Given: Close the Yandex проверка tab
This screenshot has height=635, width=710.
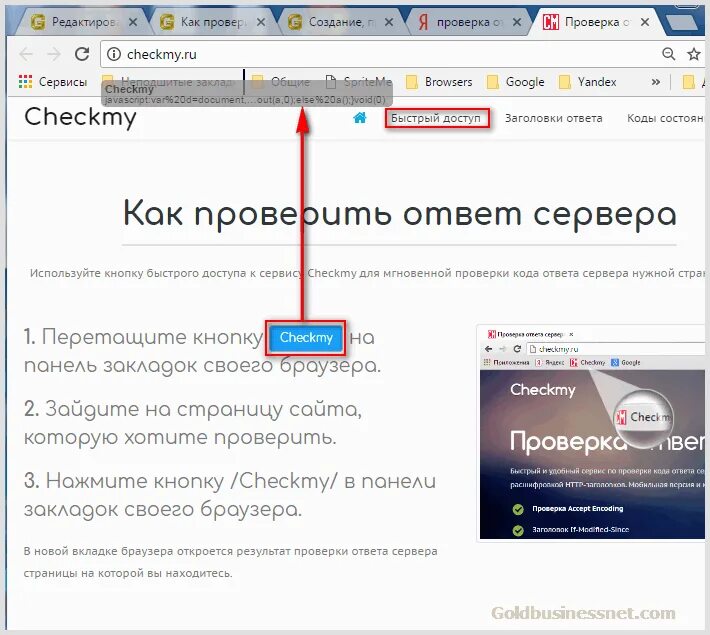Looking at the screenshot, I should tap(517, 22).
